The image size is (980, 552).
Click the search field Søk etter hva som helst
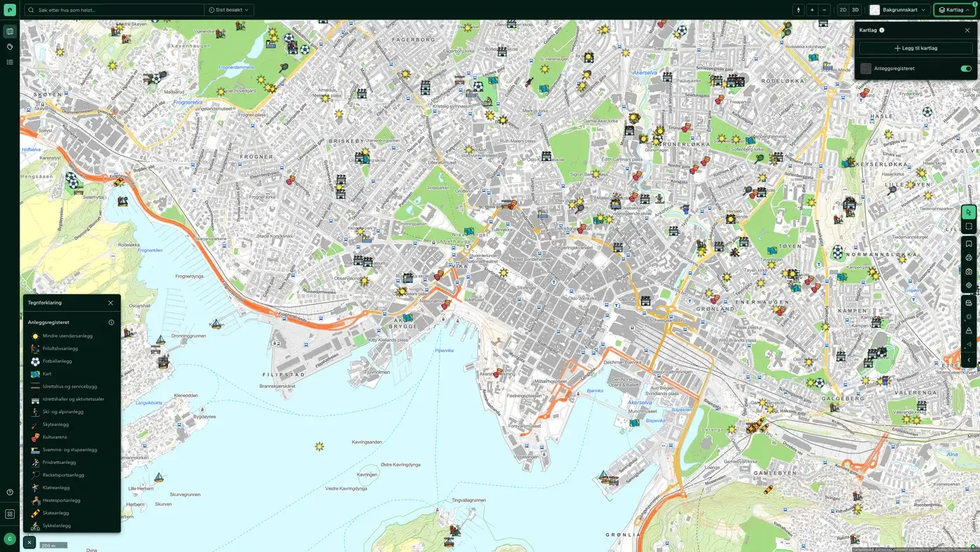[114, 10]
